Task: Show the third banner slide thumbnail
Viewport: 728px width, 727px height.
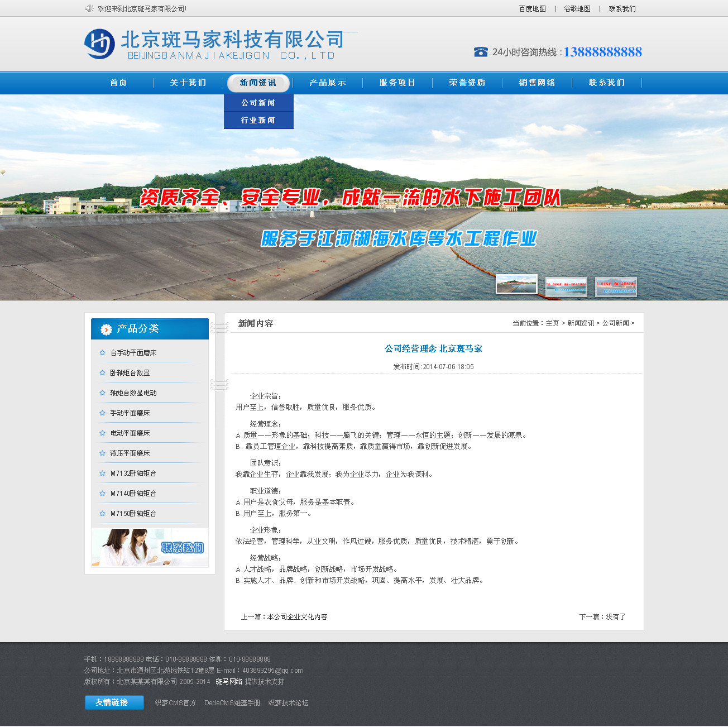Action: tap(616, 287)
